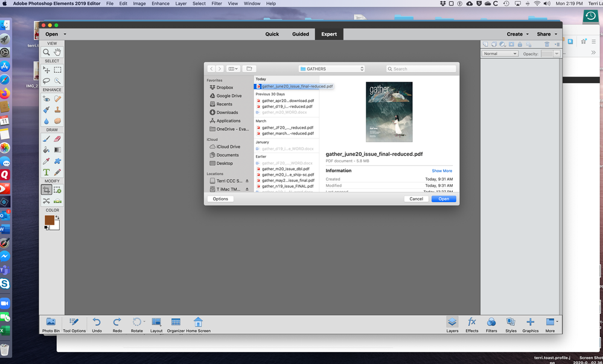Viewport: 603px width, 364px height.
Task: Select the Red Eye Removal tool
Action: coord(46,99)
